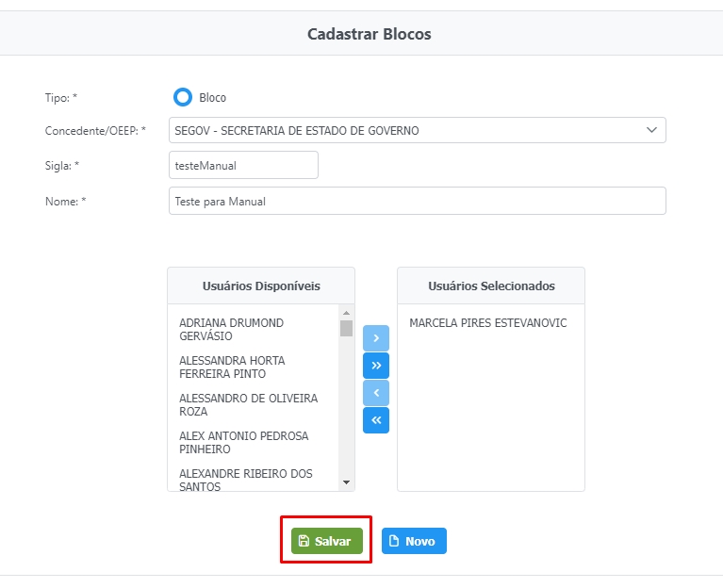Click the move-right single arrow button
The image size is (723, 588).
(x=375, y=337)
